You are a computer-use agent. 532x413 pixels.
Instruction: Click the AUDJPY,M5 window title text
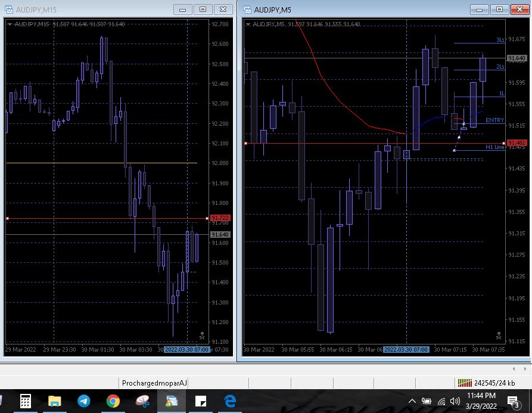click(x=272, y=10)
